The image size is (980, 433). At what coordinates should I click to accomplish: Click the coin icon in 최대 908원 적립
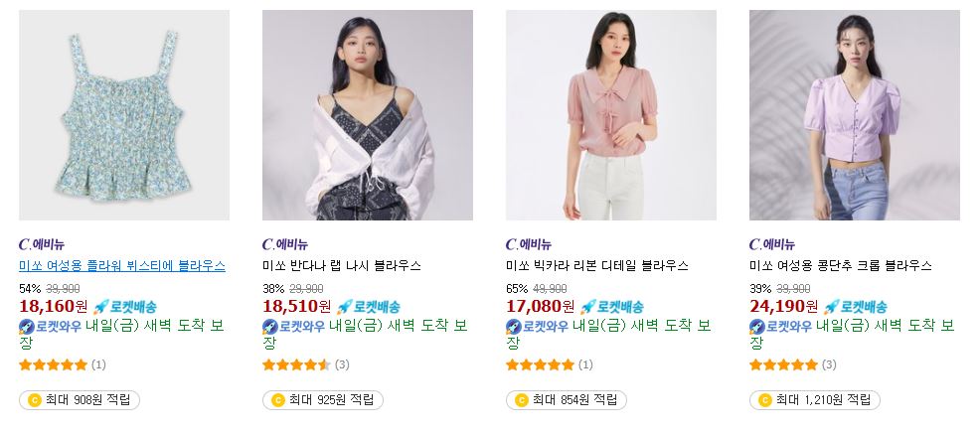35,400
